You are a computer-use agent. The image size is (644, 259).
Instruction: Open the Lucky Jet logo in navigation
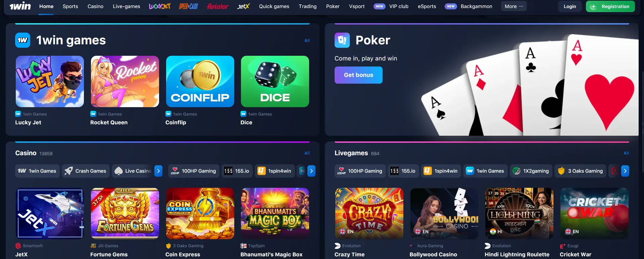tap(160, 6)
